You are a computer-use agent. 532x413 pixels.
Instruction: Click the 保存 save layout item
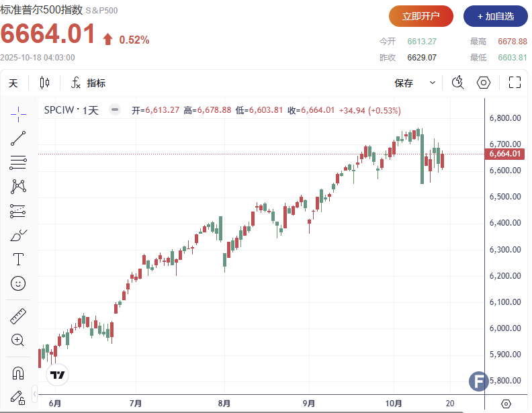(x=404, y=83)
